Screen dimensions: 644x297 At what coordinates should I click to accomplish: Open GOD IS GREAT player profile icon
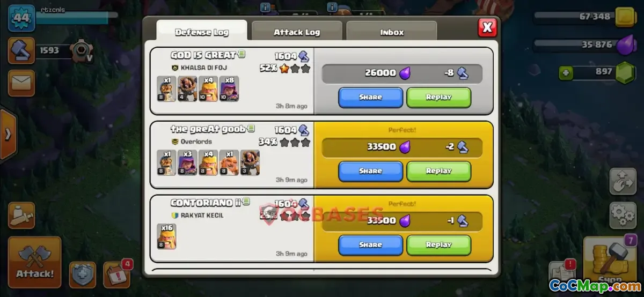[243, 55]
